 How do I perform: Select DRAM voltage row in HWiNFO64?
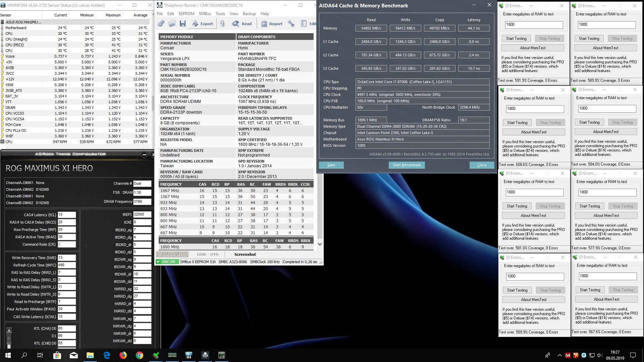[74, 108]
